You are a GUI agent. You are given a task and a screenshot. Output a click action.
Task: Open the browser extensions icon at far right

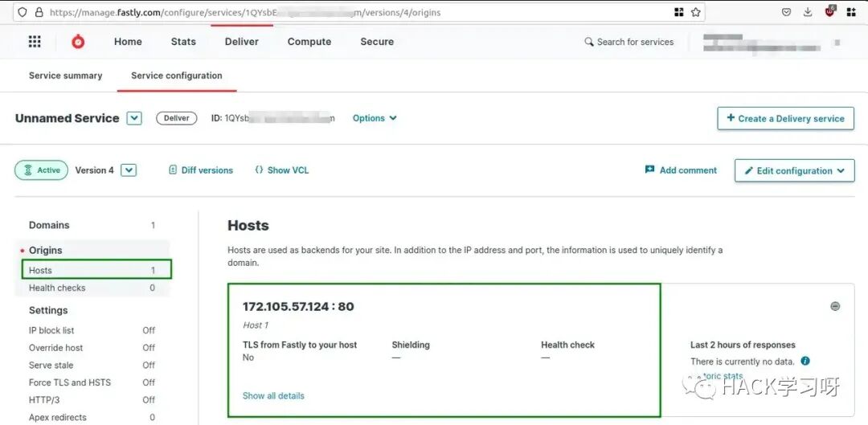[851, 12]
